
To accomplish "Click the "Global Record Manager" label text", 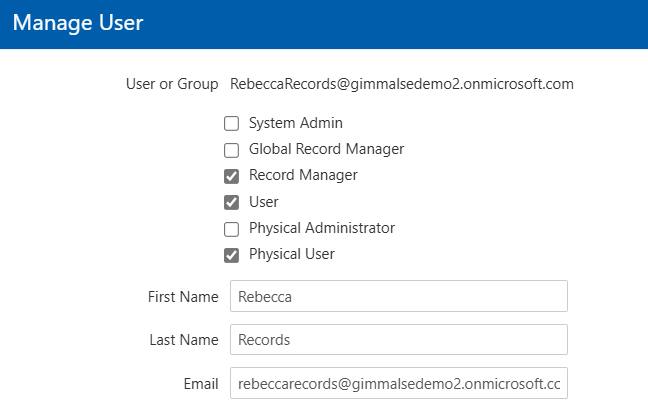I will pos(326,149).
